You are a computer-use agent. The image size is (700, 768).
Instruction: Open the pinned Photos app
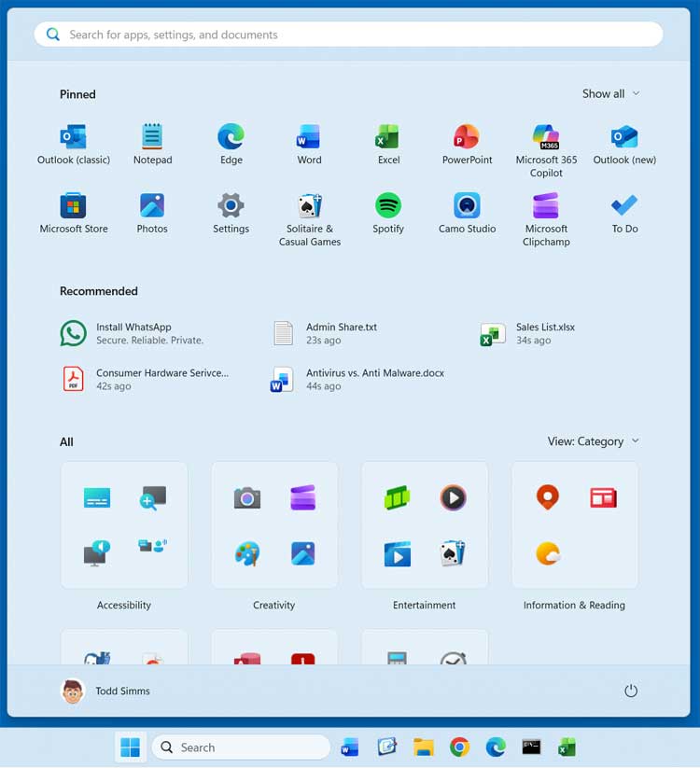tap(152, 214)
